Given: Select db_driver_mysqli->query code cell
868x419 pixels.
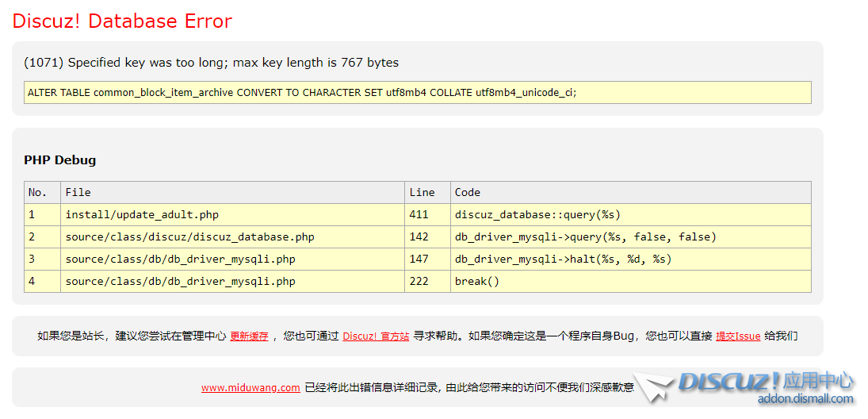Looking at the screenshot, I should tap(631, 236).
